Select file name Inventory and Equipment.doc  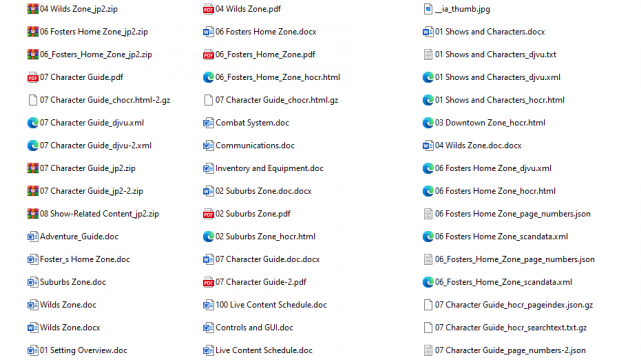click(x=269, y=168)
